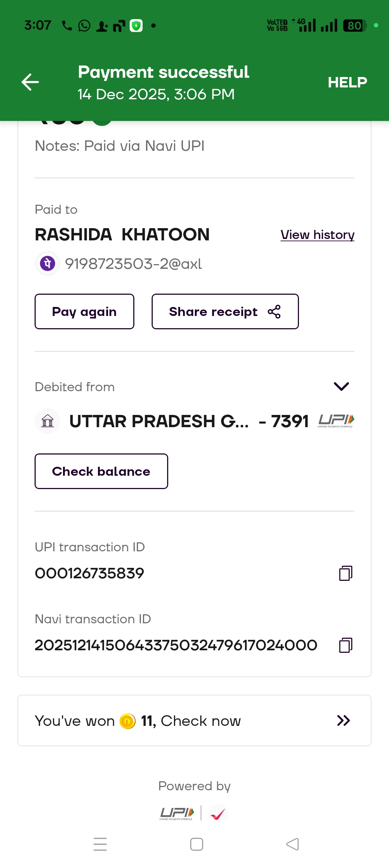Tap the Share receipt button
This screenshot has height=868, width=389.
click(225, 312)
